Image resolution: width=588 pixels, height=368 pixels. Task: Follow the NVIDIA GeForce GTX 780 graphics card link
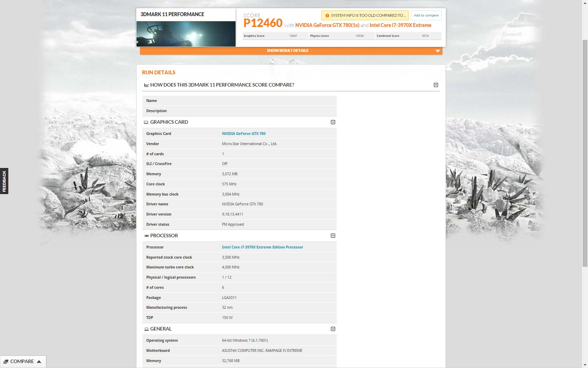tap(244, 134)
